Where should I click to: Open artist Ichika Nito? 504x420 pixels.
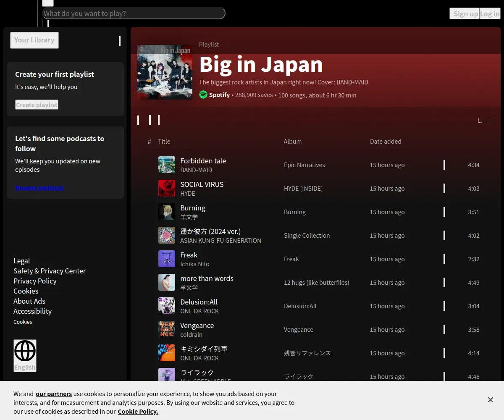(x=195, y=264)
